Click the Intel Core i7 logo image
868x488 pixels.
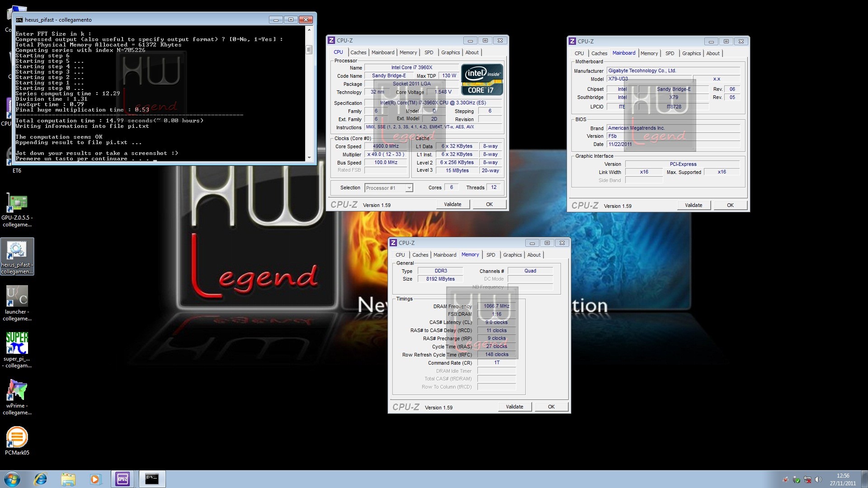click(x=482, y=80)
